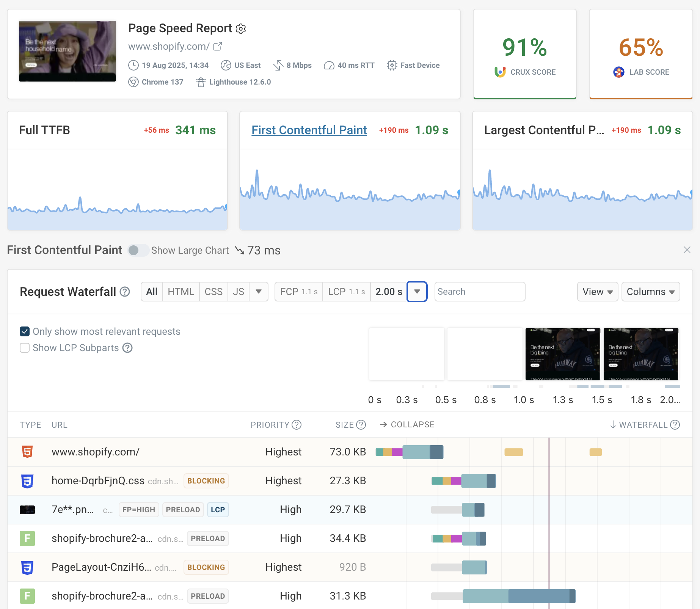Click the Search field in Request Waterfall
The image size is (700, 609).
[x=480, y=292]
